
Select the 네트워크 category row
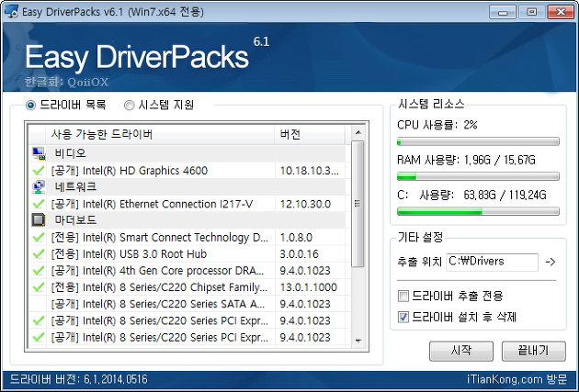click(x=188, y=187)
